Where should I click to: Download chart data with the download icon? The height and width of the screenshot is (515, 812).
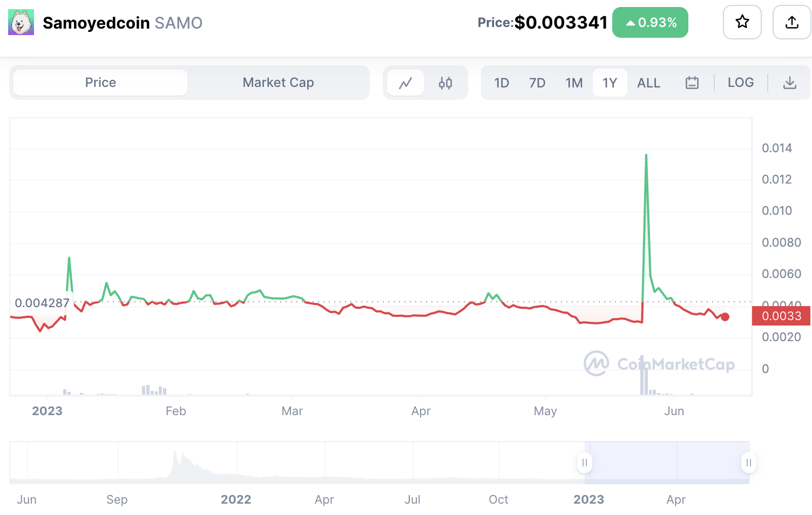pos(790,83)
